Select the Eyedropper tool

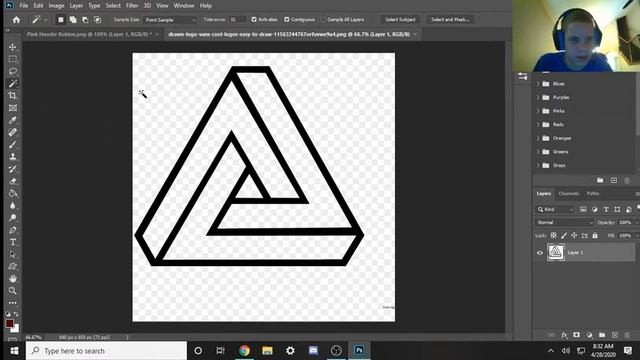(13, 120)
